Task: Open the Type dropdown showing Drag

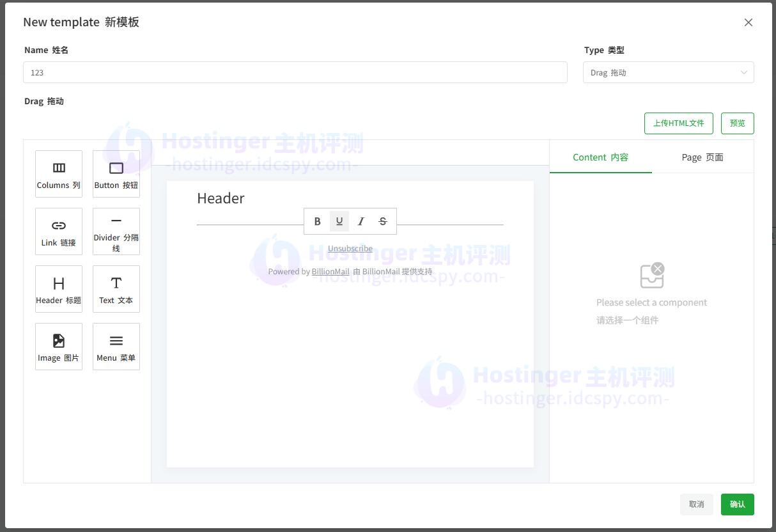Action: [668, 73]
